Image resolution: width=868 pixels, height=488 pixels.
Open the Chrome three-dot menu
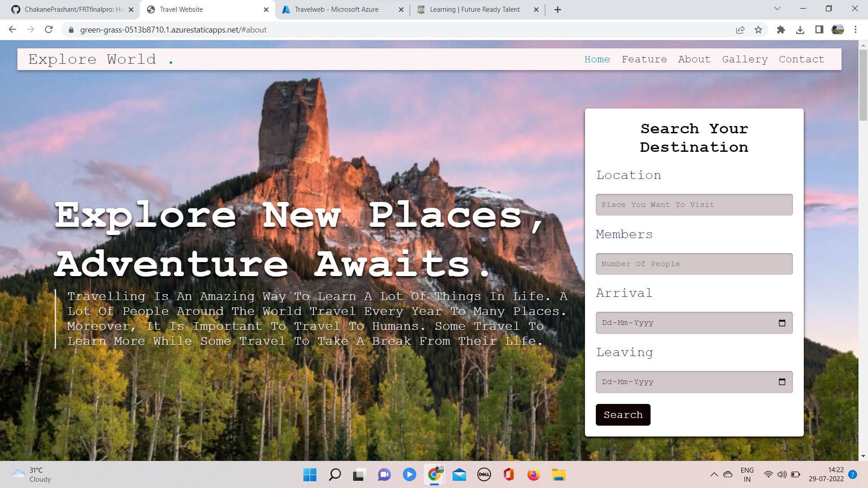(855, 30)
